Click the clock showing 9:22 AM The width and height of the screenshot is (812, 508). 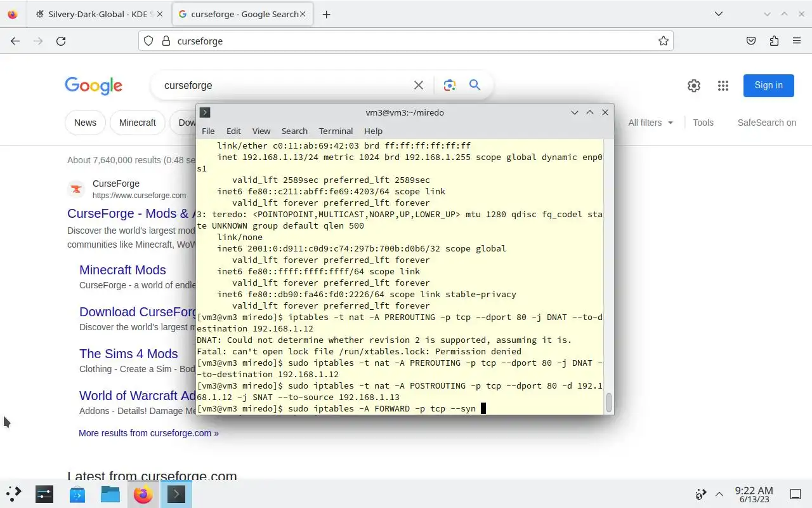click(754, 494)
